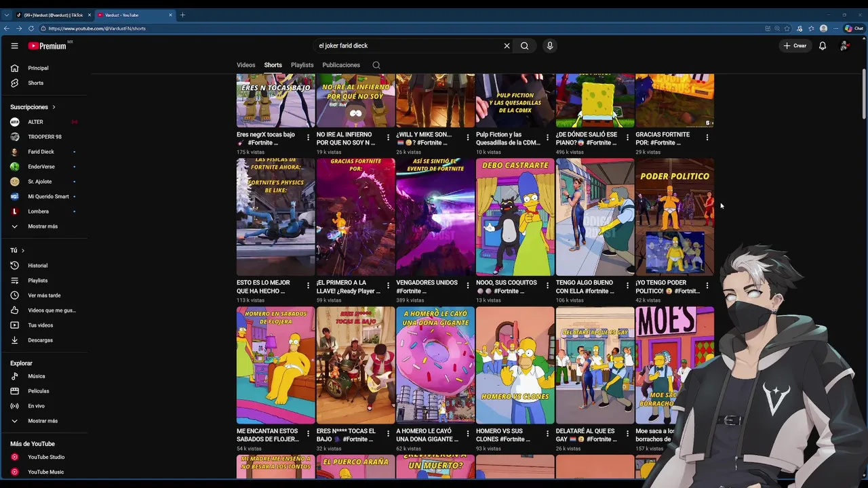Play the 'FORTNITE'S PHYSICS BE LIKE' short thumbnail
This screenshot has height=488, width=868.
click(x=276, y=217)
